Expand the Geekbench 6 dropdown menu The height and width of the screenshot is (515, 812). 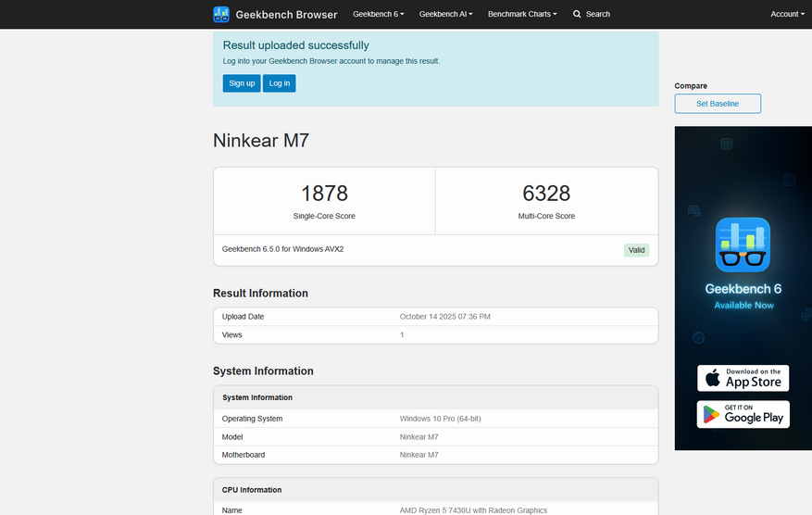coord(378,14)
